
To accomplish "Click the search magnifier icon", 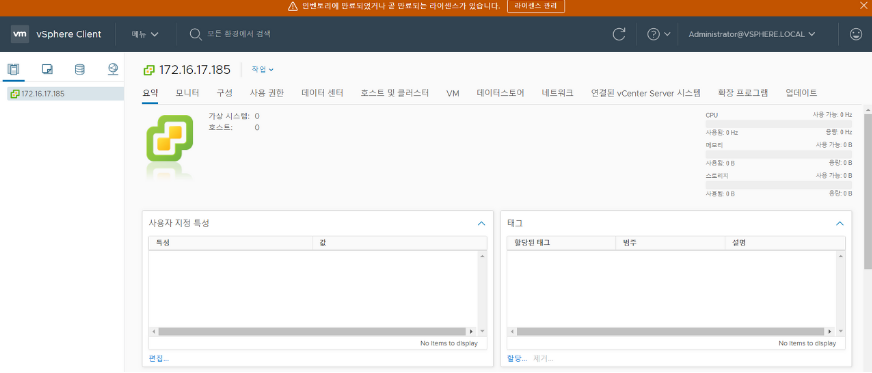I will 195,34.
